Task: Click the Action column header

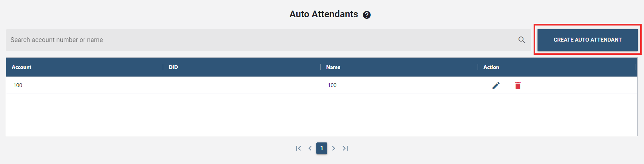Action: pyautogui.click(x=491, y=67)
